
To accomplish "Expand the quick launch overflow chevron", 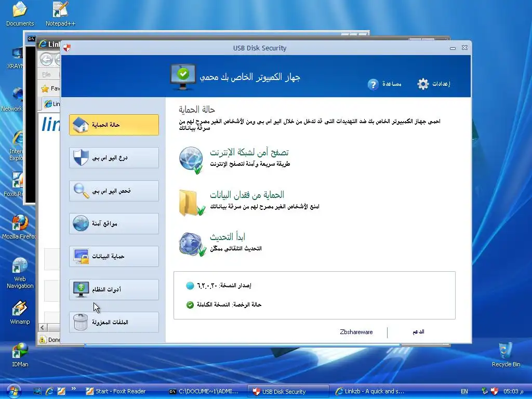I will 74,389.
